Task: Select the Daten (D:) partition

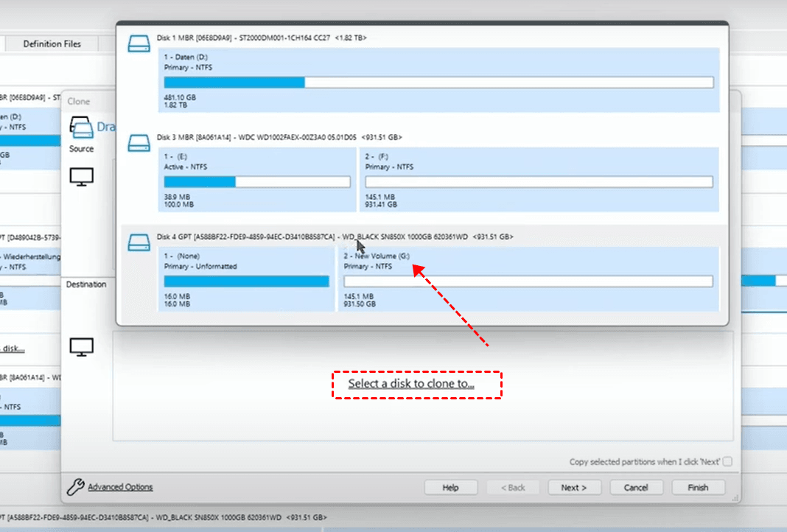Action: coord(438,80)
